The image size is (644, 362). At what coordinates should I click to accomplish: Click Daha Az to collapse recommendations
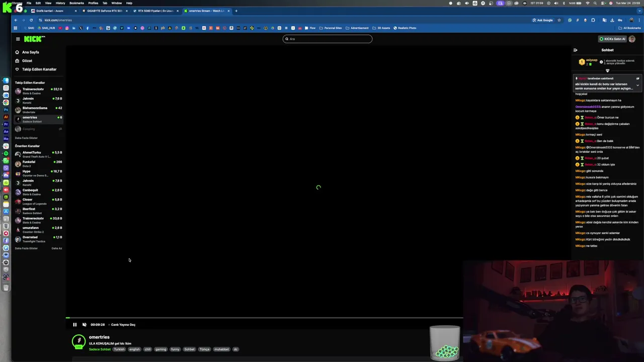pos(57,248)
